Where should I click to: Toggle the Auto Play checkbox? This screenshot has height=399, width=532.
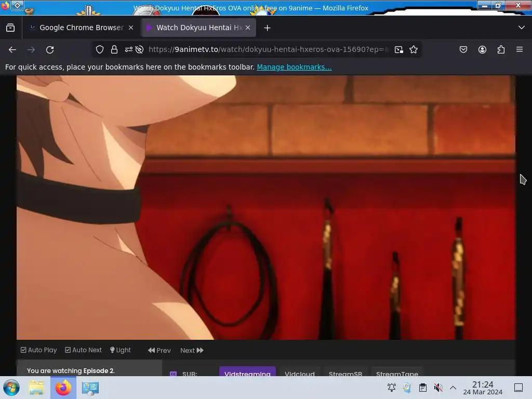click(x=38, y=350)
